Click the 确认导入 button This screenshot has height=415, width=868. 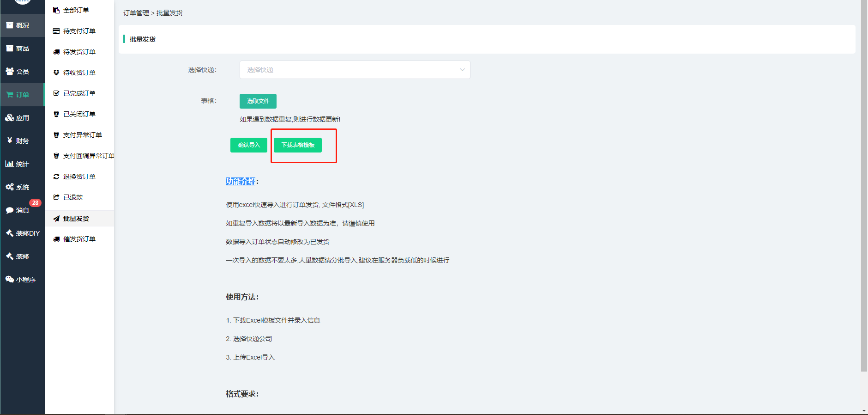tap(249, 145)
